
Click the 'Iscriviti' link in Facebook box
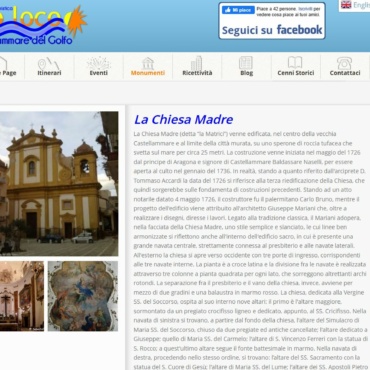(x=305, y=9)
